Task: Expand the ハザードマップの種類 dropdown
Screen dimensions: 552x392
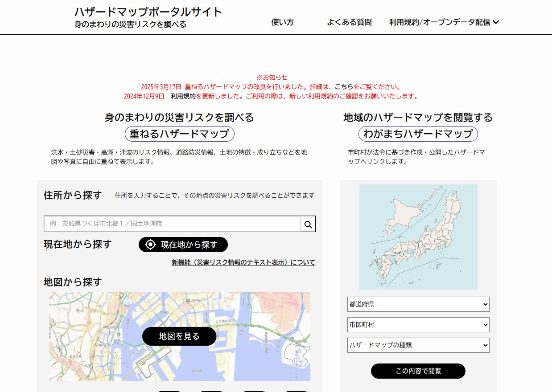Action: coord(418,345)
